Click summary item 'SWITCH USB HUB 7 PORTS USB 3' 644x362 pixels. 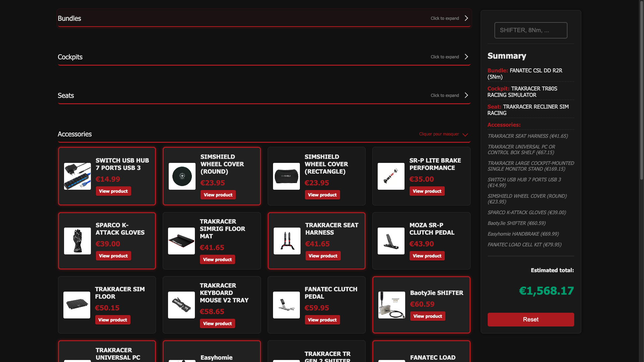524,182
